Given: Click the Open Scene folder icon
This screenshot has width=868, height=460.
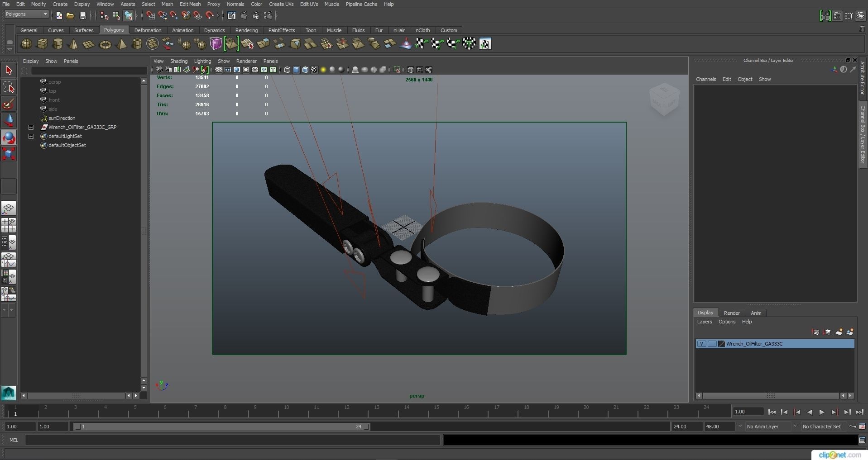Looking at the screenshot, I should click(x=70, y=16).
